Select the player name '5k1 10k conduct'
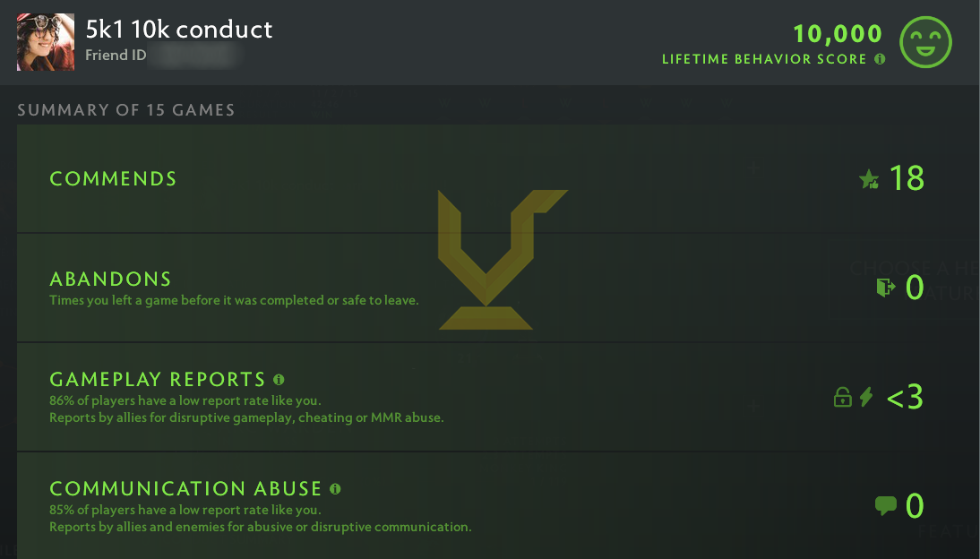980x559 pixels. point(179,30)
